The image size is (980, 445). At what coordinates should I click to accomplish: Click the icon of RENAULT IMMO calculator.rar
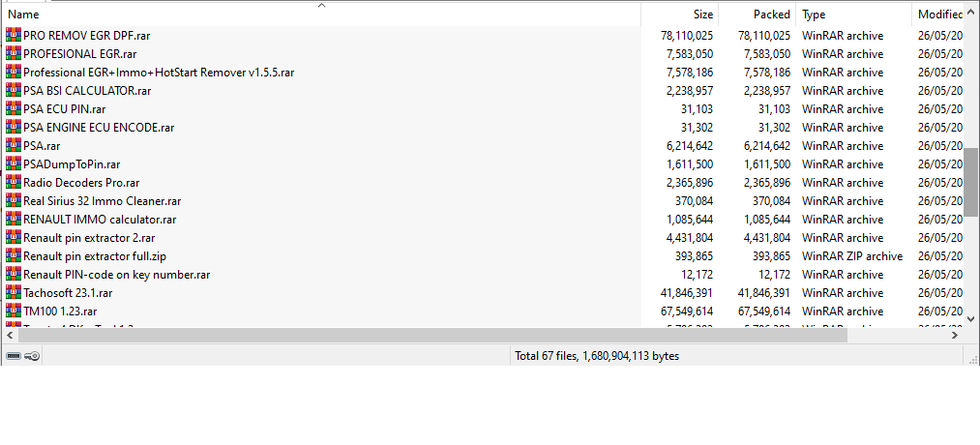point(14,220)
